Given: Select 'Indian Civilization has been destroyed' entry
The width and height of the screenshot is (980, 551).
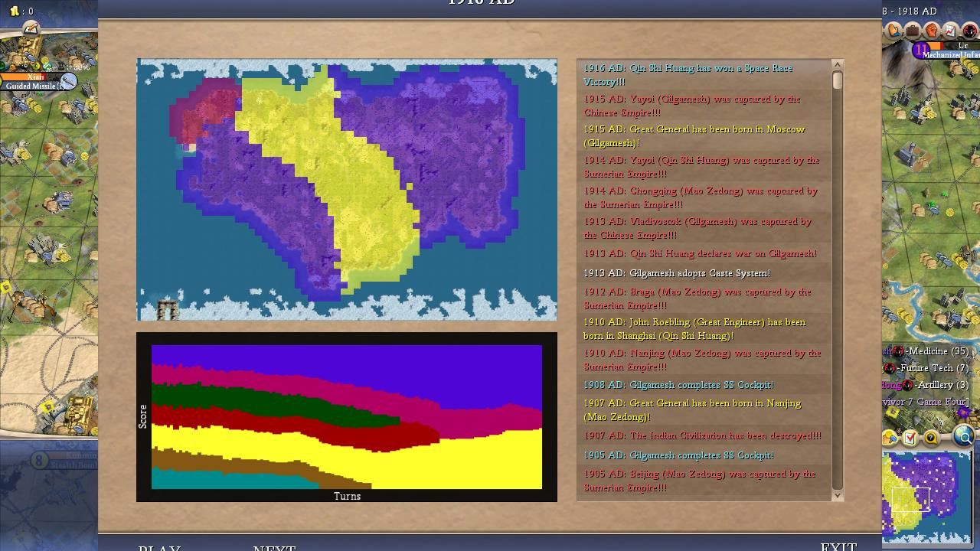Looking at the screenshot, I should (704, 435).
